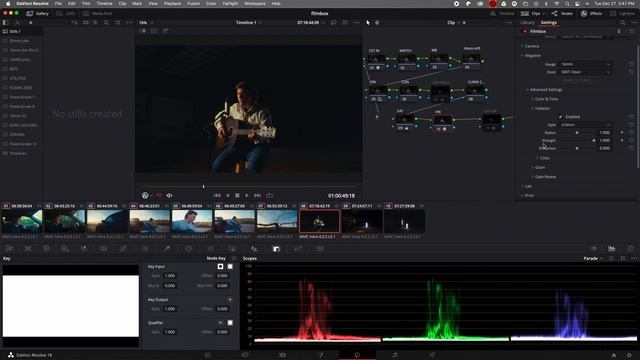Open the Fairlight menu
The height and width of the screenshot is (360, 640).
pos(230,4)
